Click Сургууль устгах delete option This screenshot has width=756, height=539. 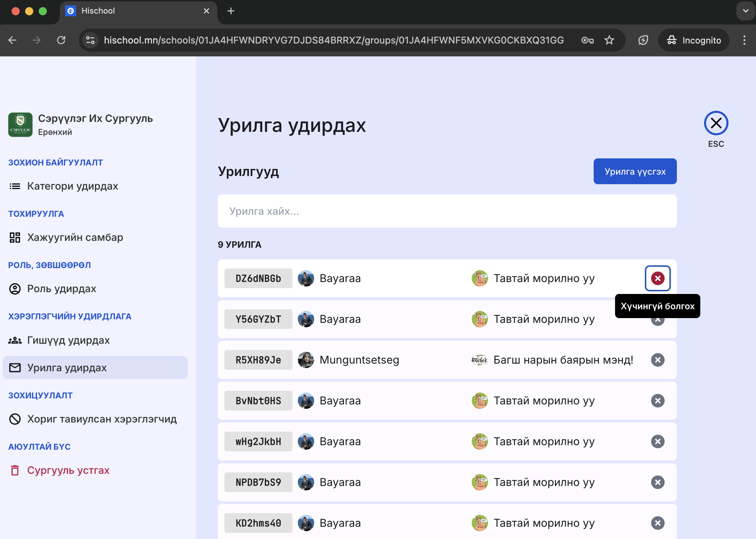point(68,470)
